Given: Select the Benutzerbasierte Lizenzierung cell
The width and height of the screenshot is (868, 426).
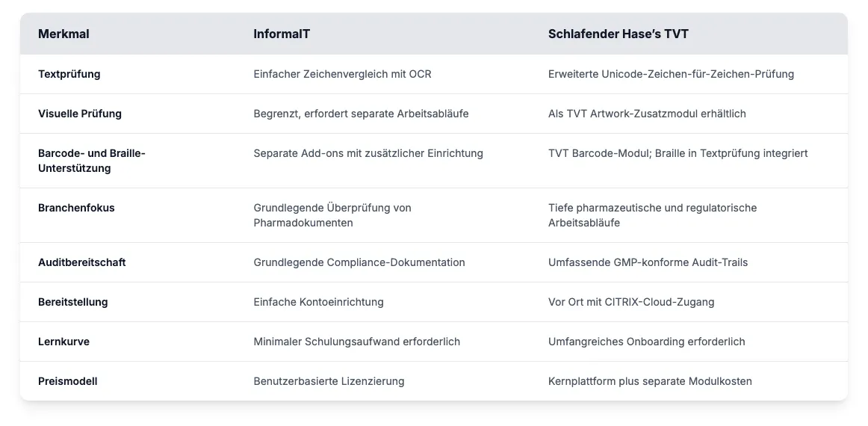Looking at the screenshot, I should pyautogui.click(x=329, y=381).
